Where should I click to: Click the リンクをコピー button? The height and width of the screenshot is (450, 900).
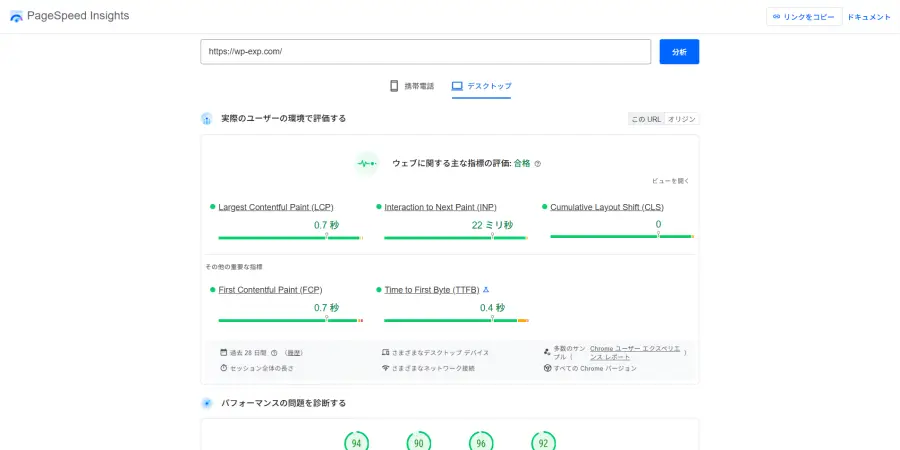coord(804,17)
